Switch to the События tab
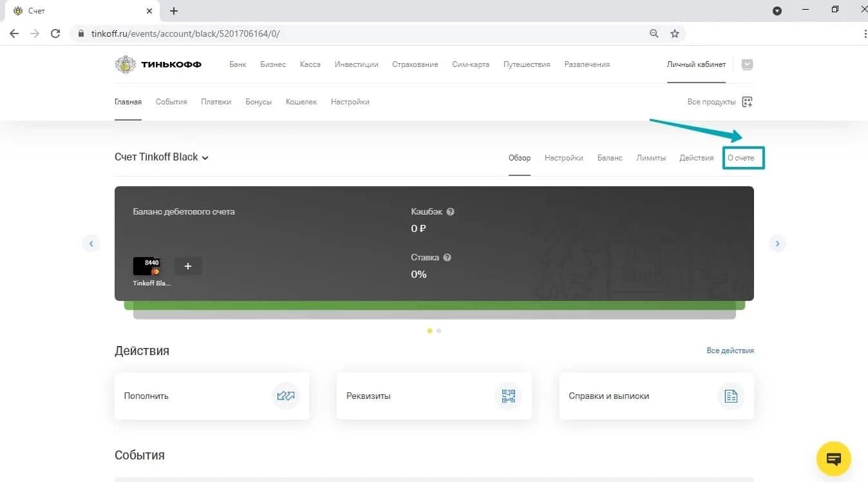 [x=171, y=102]
